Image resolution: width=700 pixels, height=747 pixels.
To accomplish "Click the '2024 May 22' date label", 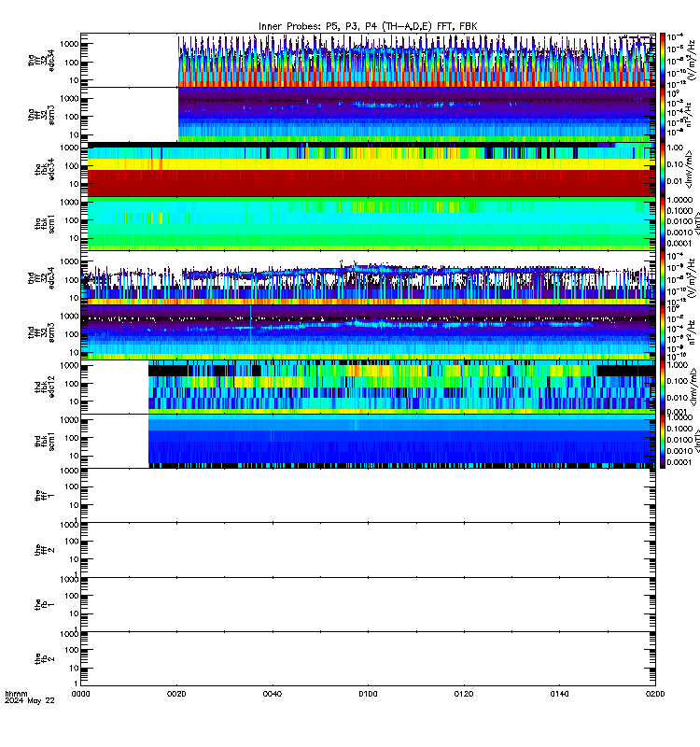I will click(x=30, y=700).
